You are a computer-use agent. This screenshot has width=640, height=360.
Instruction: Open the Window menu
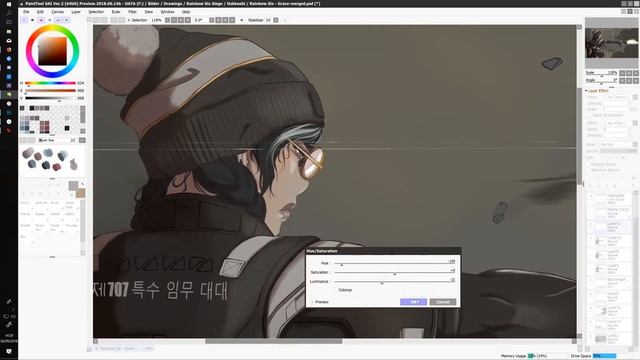coord(167,12)
